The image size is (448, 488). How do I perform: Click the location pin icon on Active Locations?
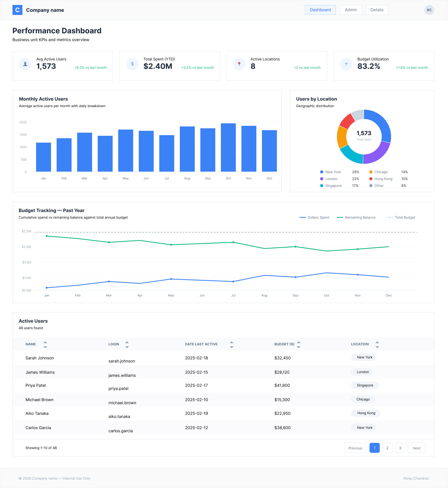point(239,64)
